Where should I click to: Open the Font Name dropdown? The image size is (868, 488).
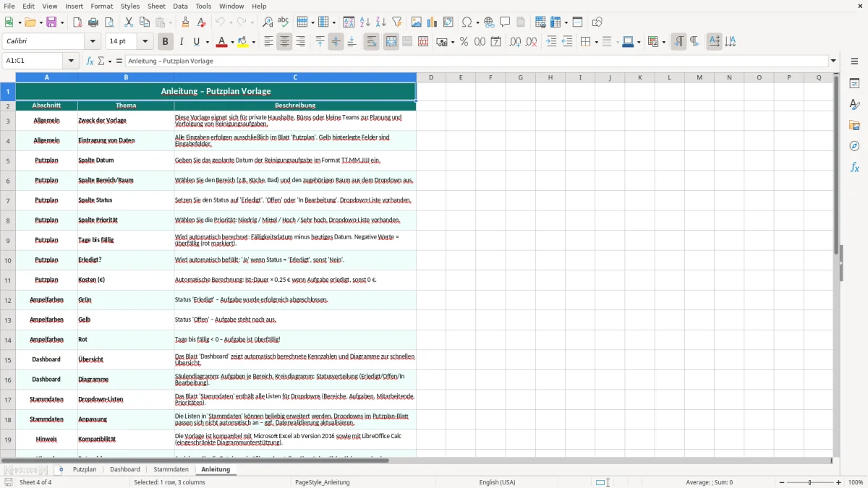92,42
